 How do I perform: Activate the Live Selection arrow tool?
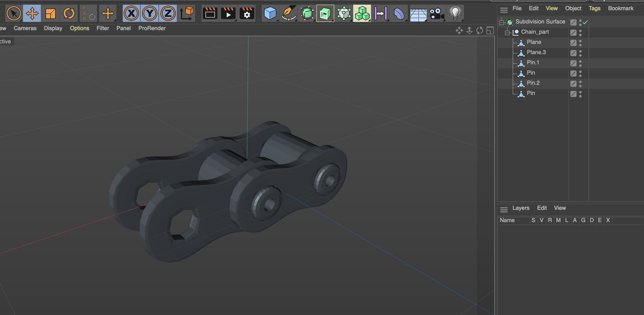pos(14,13)
